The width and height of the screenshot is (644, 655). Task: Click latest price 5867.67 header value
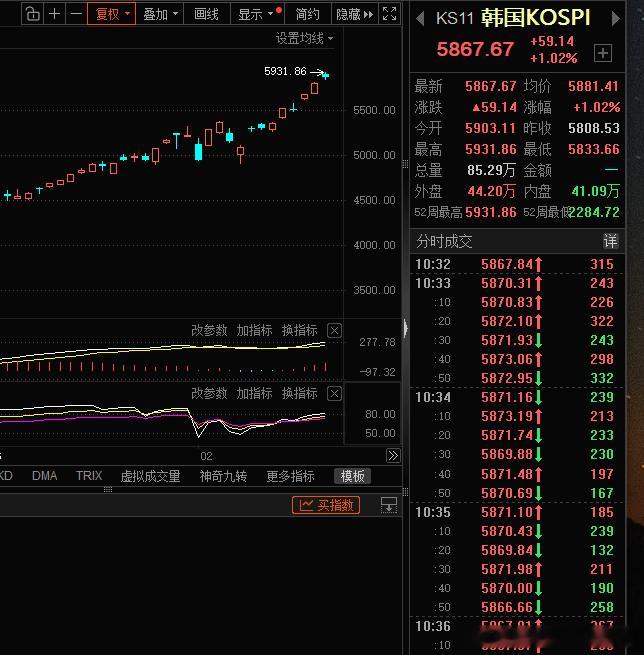point(475,49)
